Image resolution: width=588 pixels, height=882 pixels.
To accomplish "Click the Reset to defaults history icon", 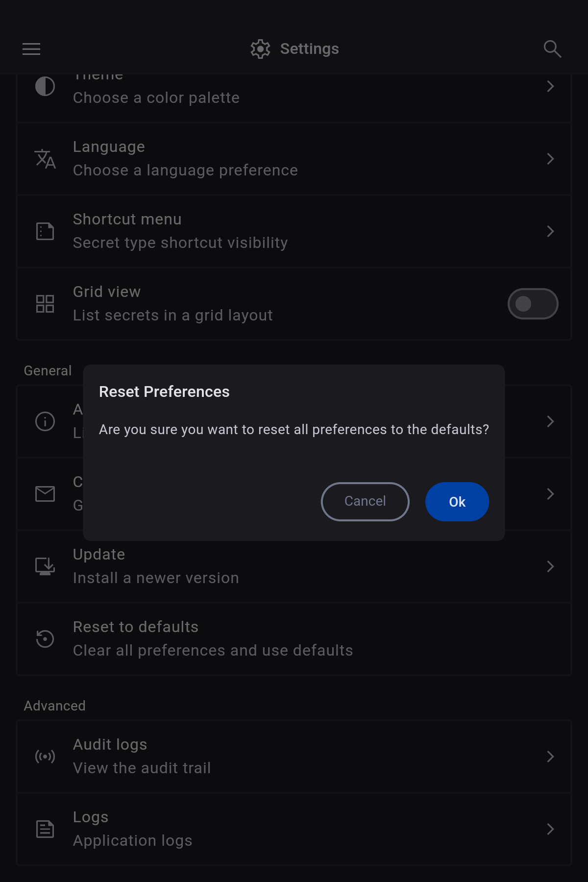I will pos(45,639).
